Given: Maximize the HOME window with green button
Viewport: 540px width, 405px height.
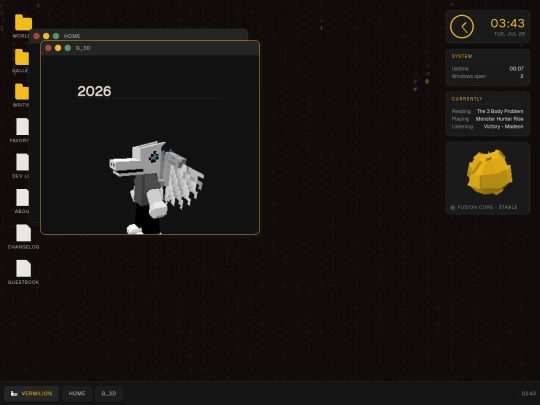Looking at the screenshot, I should [x=56, y=36].
